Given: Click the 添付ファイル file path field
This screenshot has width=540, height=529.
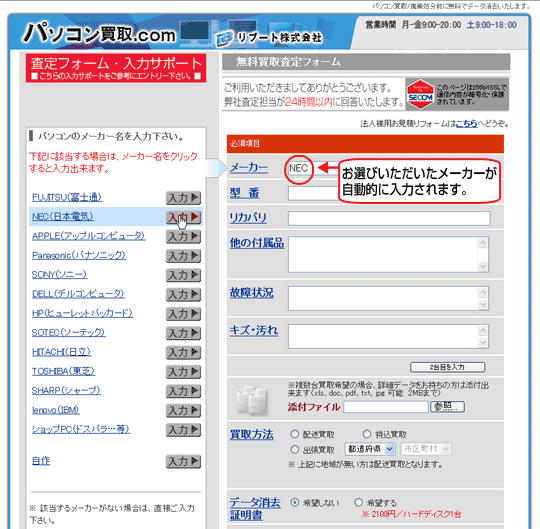Looking at the screenshot, I should tap(386, 407).
